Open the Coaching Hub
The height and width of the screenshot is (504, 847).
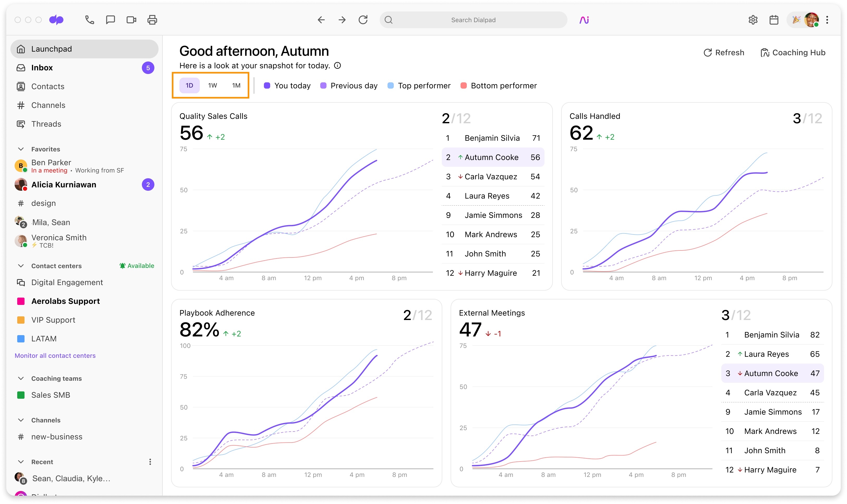click(x=793, y=53)
